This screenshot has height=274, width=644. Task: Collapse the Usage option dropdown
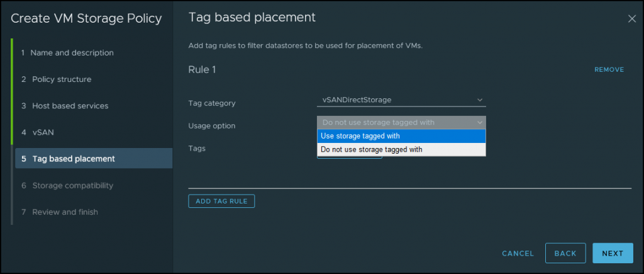click(x=401, y=122)
